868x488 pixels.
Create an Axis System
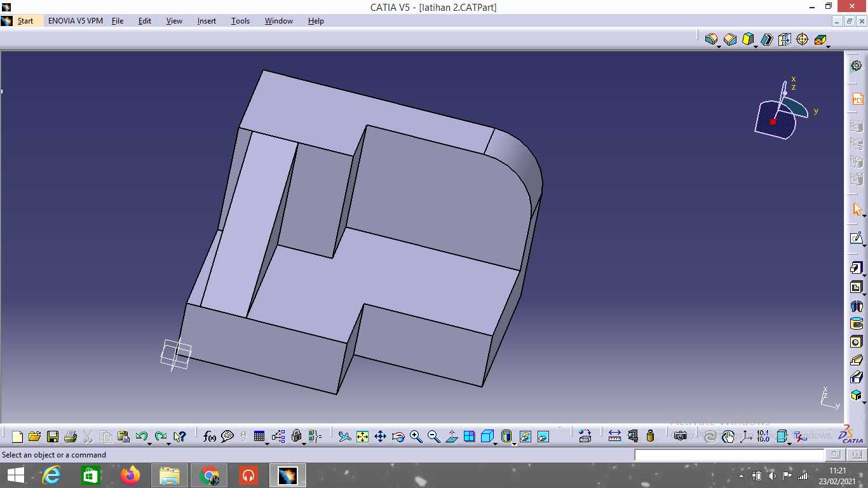[x=746, y=437]
